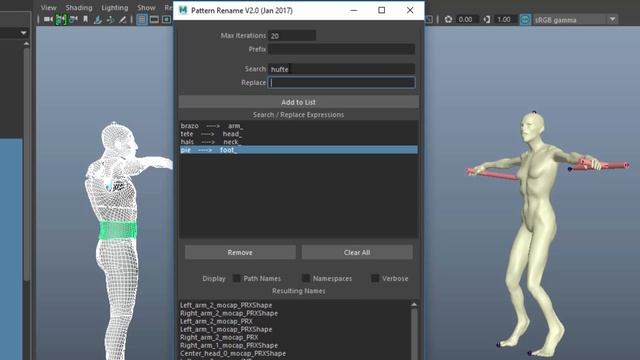
Task: Click the Resulting Names vertical scrollbar
Action: [414, 335]
